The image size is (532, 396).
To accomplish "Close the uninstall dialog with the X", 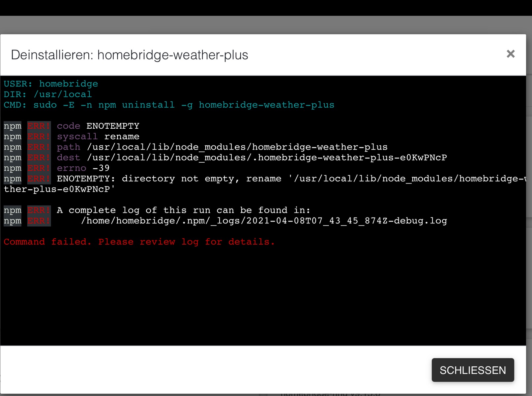I will (510, 54).
